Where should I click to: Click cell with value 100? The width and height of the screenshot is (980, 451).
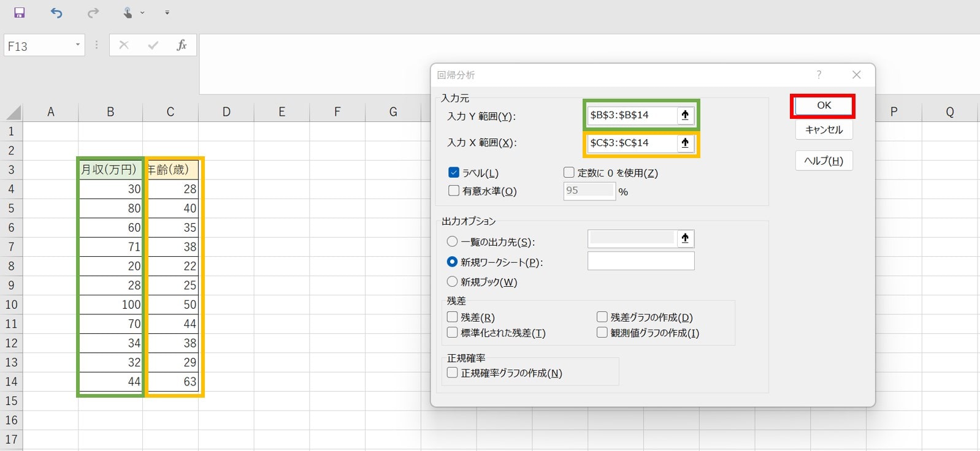tap(110, 305)
